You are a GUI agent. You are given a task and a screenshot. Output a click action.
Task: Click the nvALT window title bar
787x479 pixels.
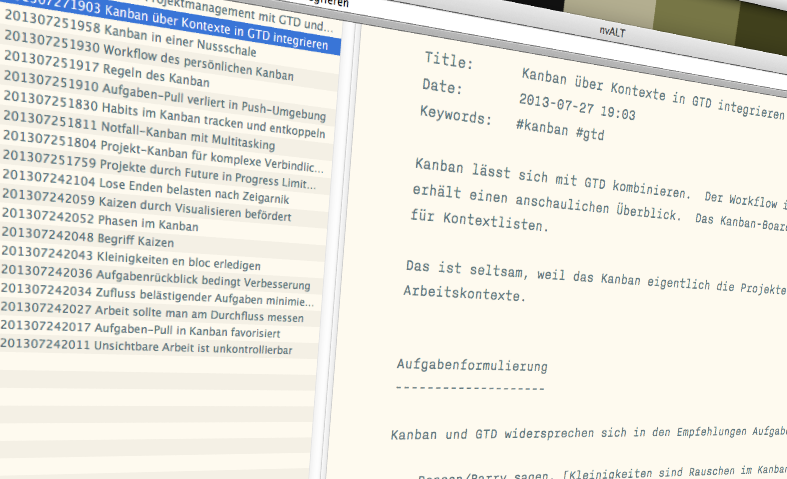click(x=612, y=32)
